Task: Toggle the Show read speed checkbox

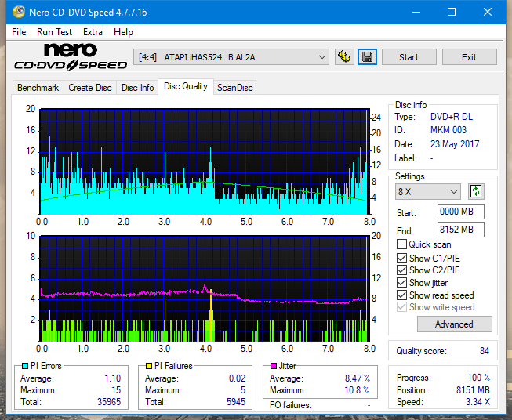Action: (401, 295)
